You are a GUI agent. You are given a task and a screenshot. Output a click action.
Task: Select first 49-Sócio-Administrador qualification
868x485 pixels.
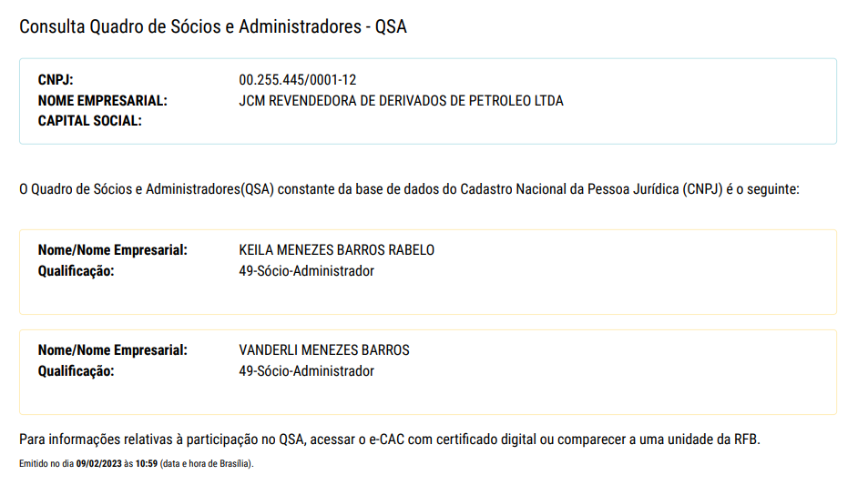click(306, 271)
